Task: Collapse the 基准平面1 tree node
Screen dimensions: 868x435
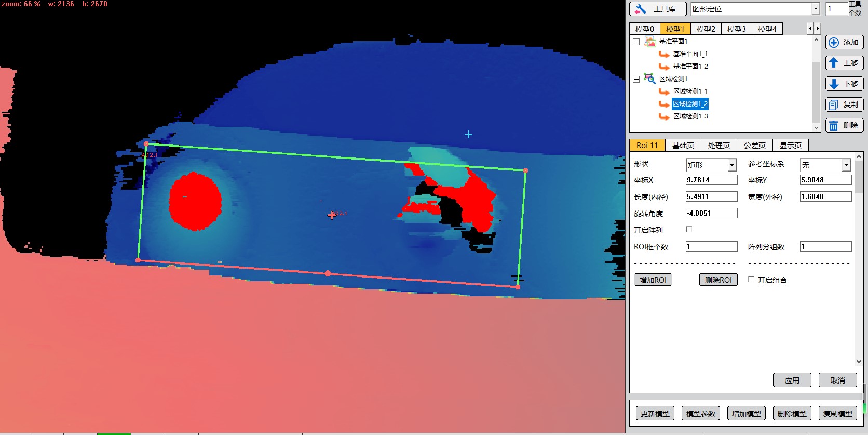Action: pyautogui.click(x=636, y=42)
